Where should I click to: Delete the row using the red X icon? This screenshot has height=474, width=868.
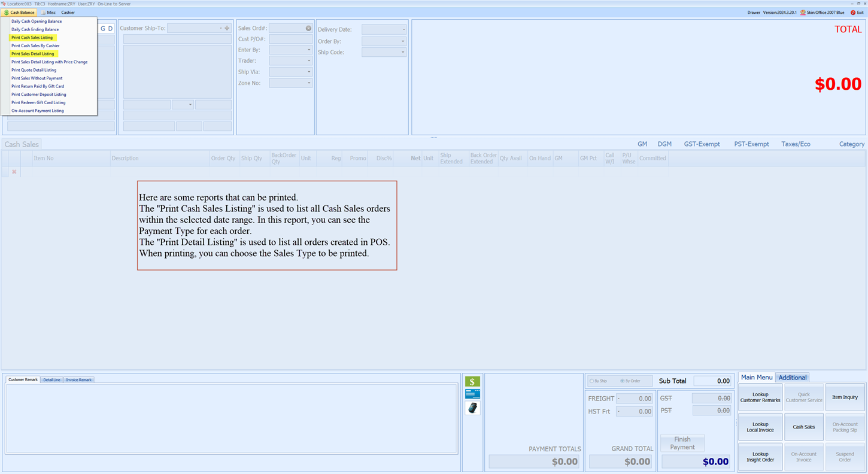[14, 172]
